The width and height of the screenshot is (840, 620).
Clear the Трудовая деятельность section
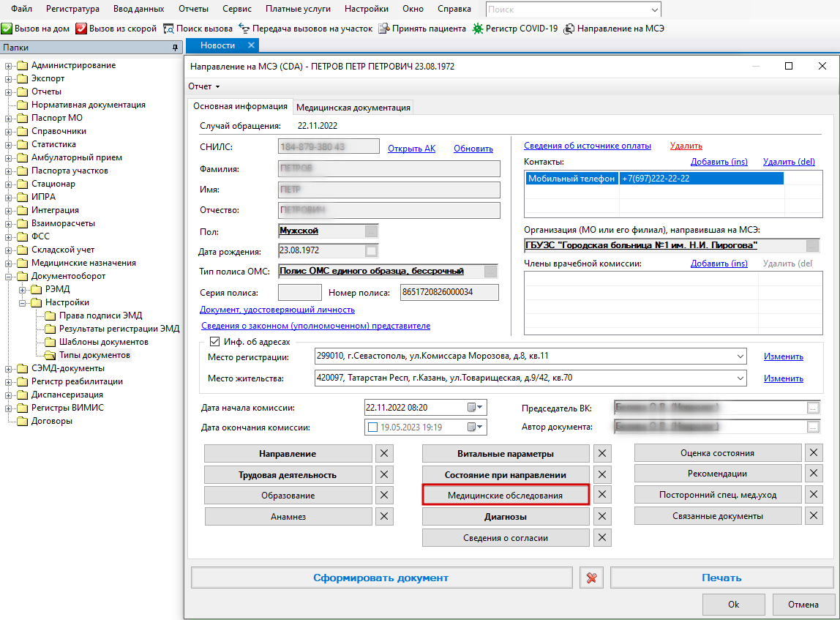(384, 475)
